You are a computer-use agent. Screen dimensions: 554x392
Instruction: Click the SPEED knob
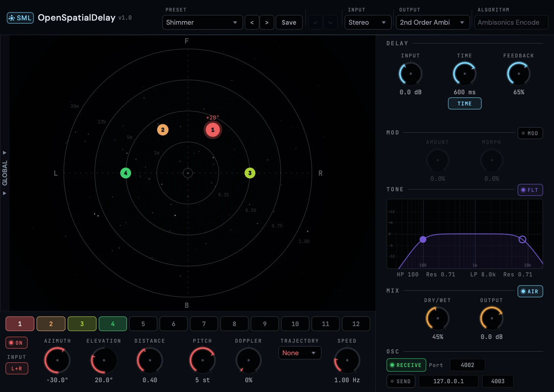(347, 360)
